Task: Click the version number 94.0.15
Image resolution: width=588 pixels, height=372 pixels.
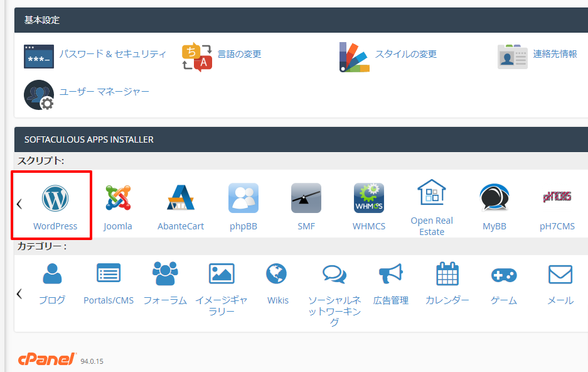Action: 92,361
